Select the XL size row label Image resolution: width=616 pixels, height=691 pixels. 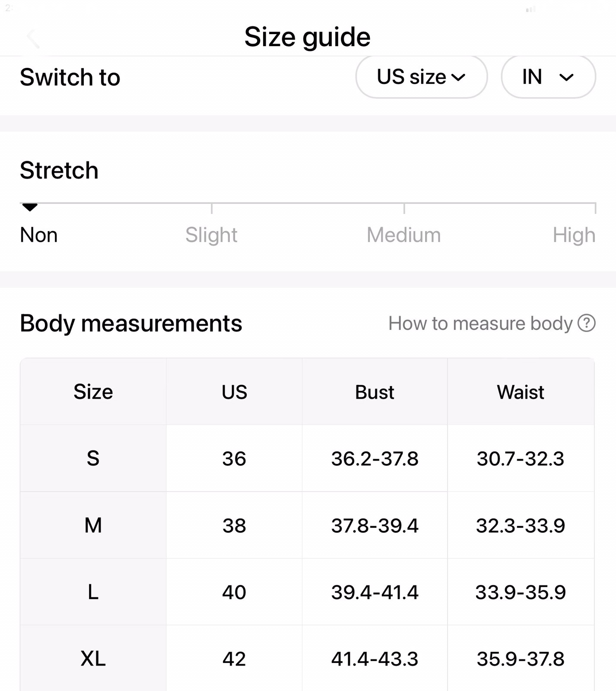click(93, 659)
